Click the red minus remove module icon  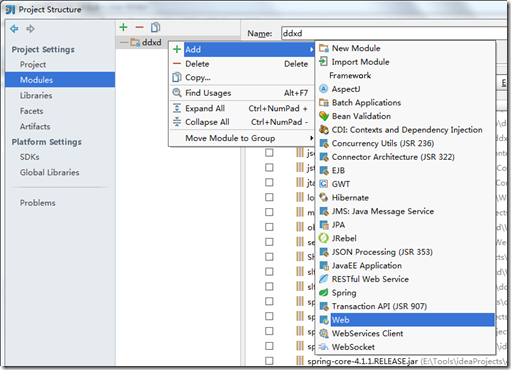139,27
